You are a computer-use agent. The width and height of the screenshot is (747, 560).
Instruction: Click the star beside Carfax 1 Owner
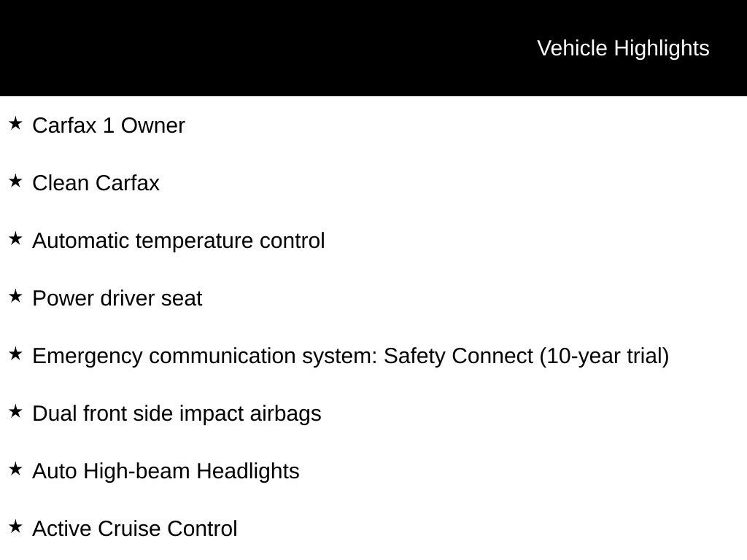tap(15, 124)
